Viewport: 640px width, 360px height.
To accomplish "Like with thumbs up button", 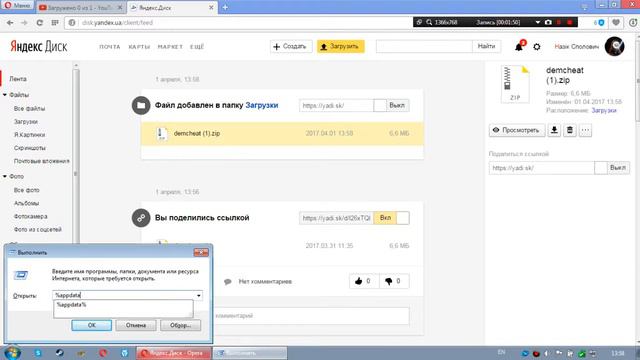I will 363,281.
